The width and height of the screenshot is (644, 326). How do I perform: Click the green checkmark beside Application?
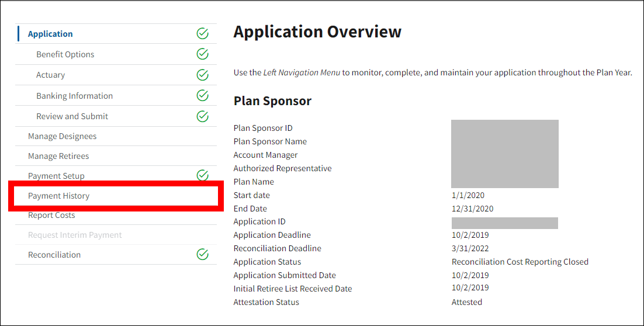(x=202, y=34)
